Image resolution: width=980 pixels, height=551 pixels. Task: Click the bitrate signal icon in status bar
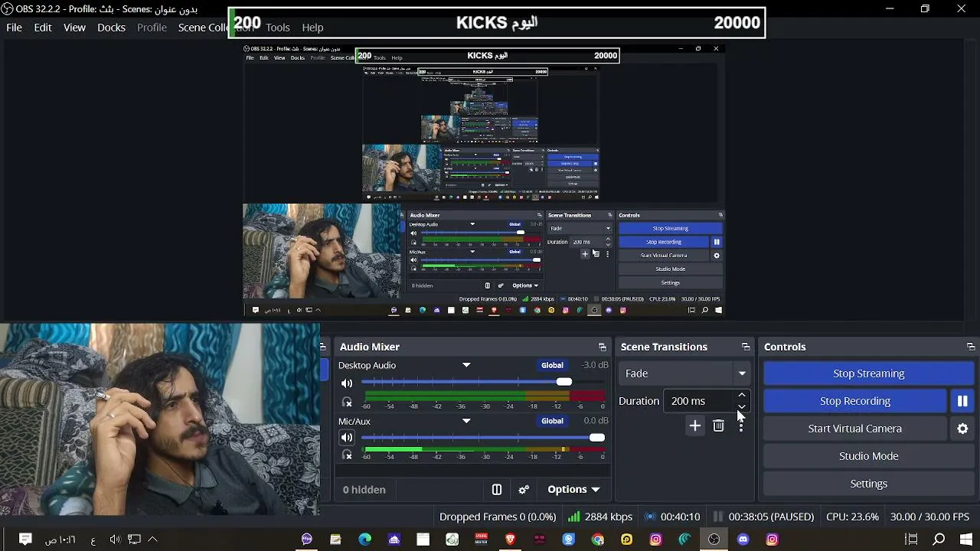tap(573, 517)
